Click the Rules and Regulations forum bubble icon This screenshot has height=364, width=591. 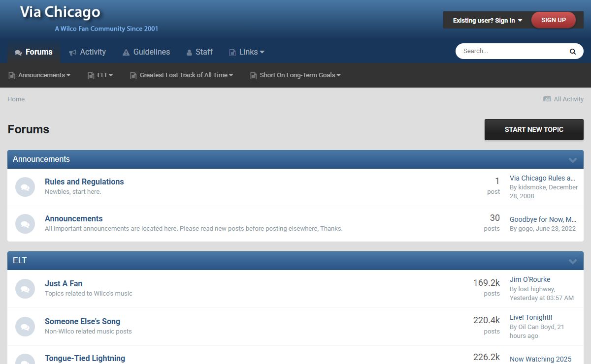click(25, 187)
